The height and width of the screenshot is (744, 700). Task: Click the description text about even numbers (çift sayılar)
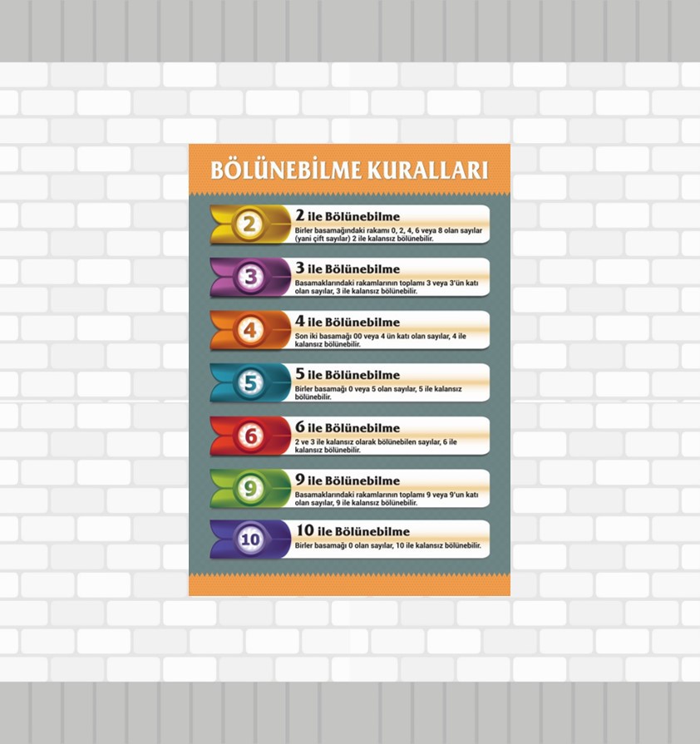pos(388,234)
